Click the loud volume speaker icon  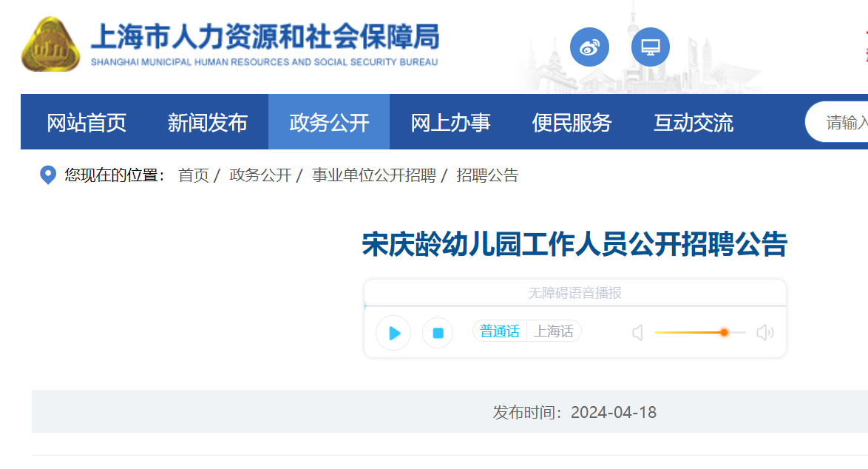click(765, 332)
